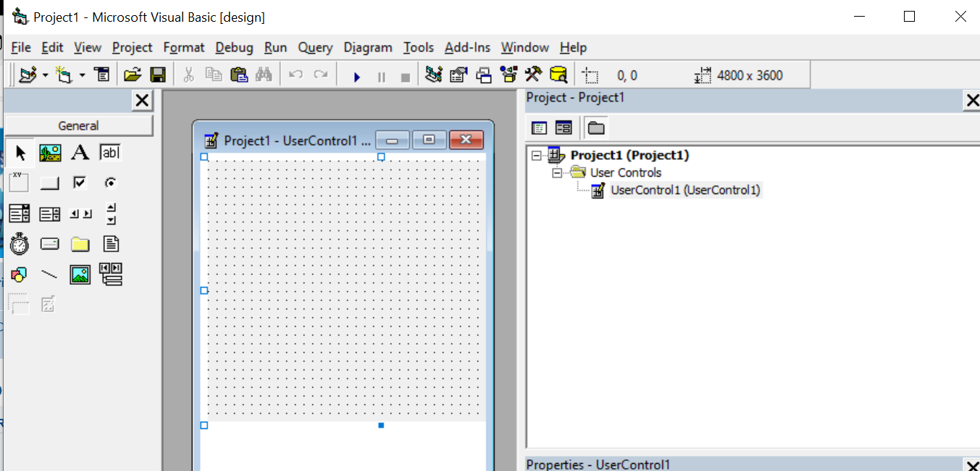980x471 pixels.
Task: Open the Debug menu
Action: click(234, 47)
